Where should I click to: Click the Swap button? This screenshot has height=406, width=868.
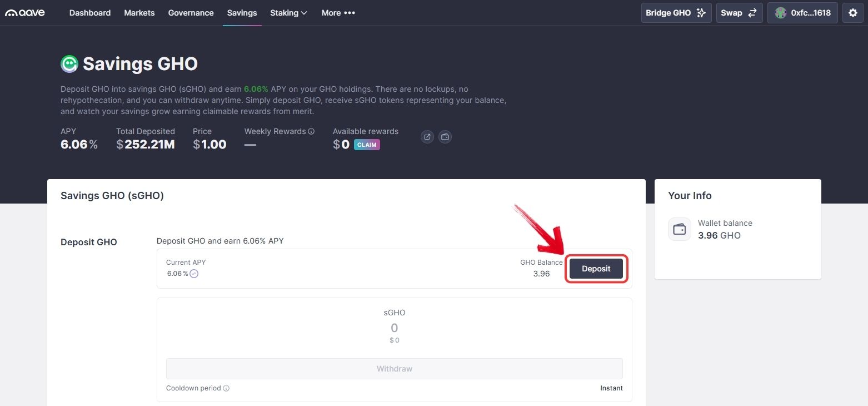pyautogui.click(x=739, y=13)
